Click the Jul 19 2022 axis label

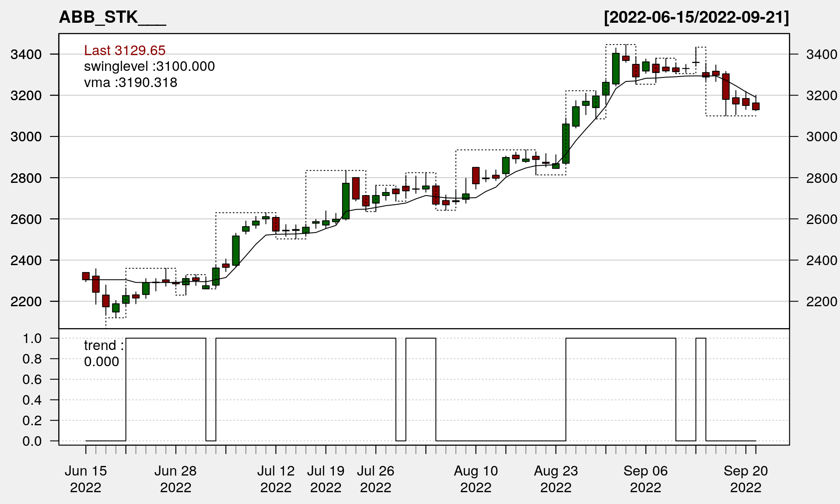(x=325, y=479)
